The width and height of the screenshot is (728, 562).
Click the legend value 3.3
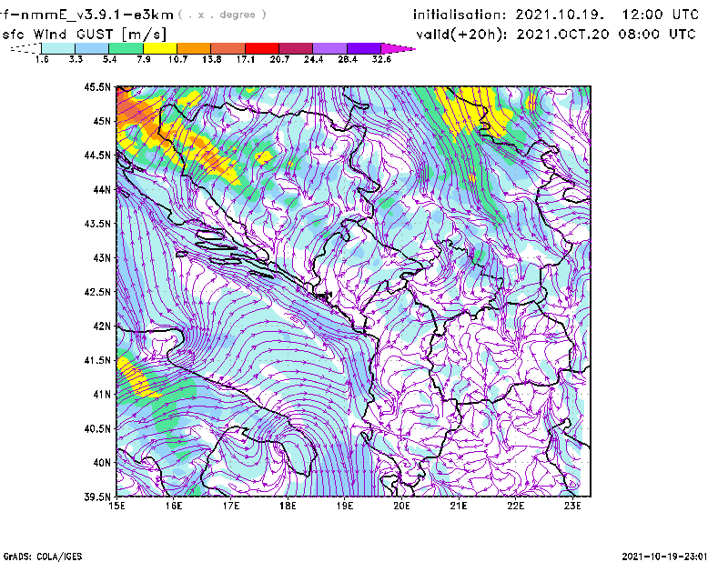pos(76,59)
